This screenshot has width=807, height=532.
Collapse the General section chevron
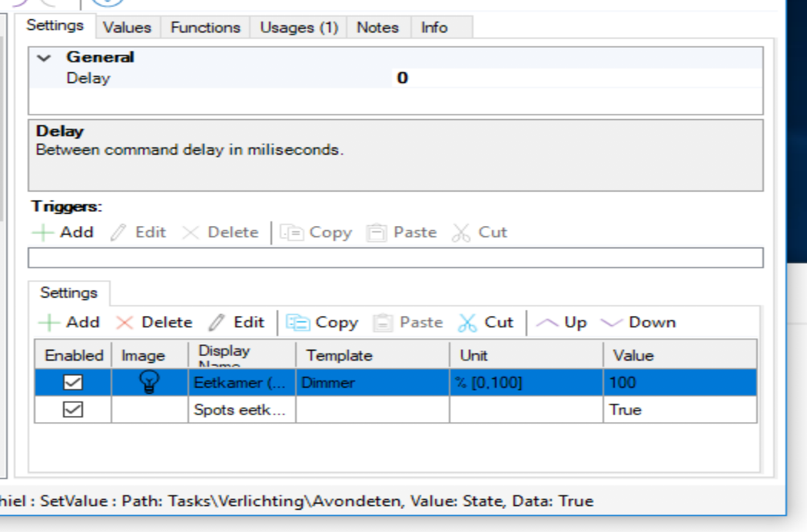44,58
